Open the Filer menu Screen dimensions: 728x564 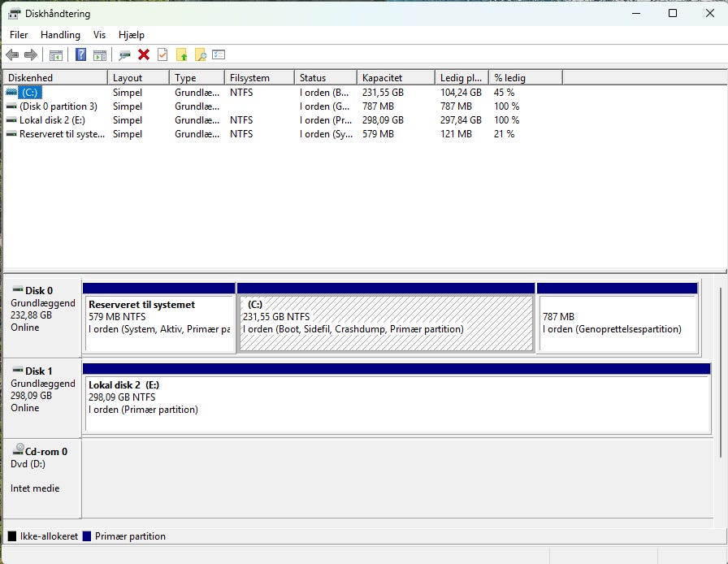(19, 35)
